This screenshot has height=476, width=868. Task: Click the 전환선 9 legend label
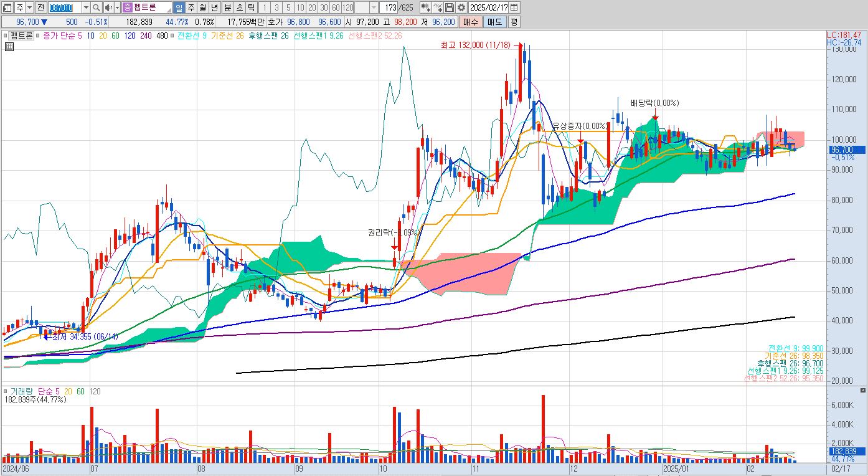pos(192,36)
